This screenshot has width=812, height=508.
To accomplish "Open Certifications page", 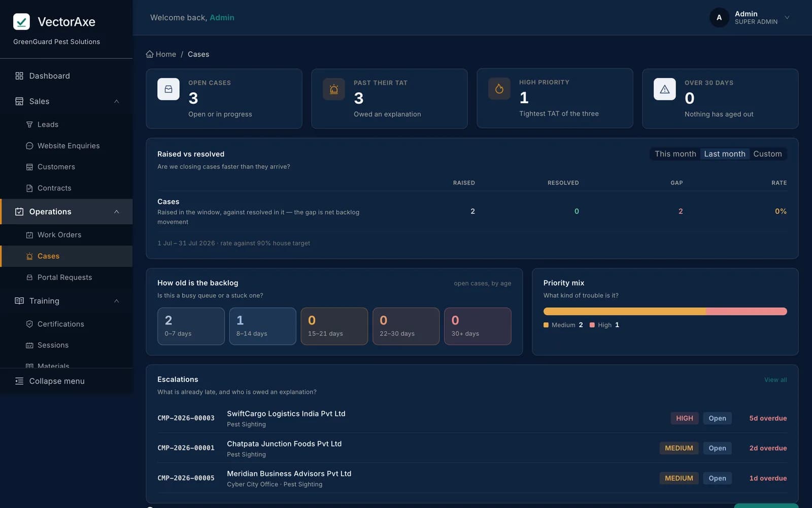I will point(66,324).
